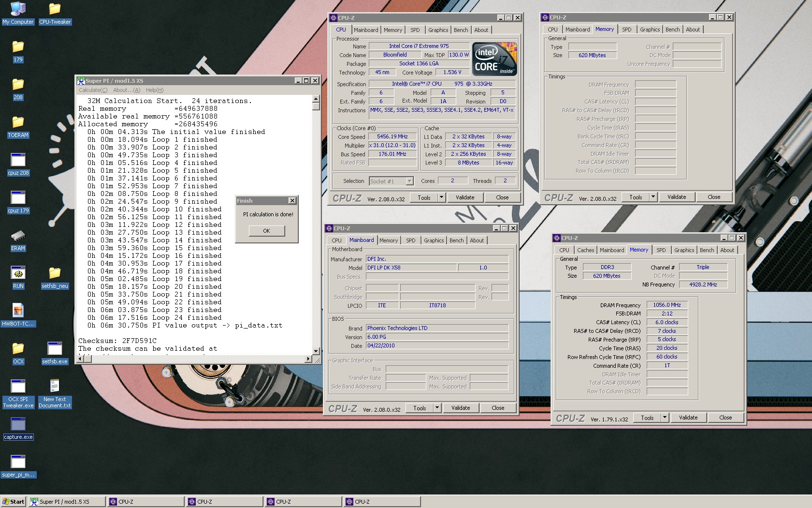Switch to Mainboard tab in top-right Memory window
Screen dimensions: 812x508
click(x=578, y=30)
